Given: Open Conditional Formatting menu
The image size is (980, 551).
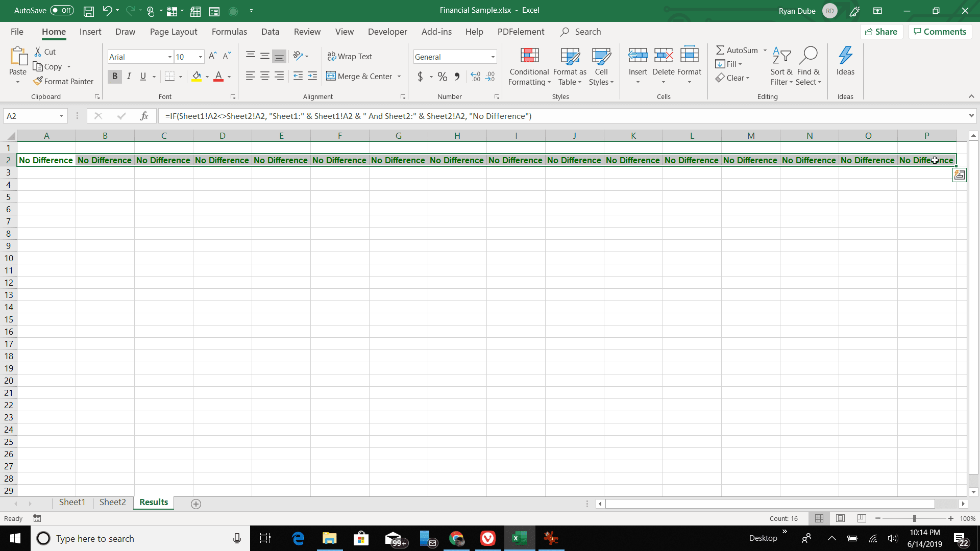Looking at the screenshot, I should point(530,66).
